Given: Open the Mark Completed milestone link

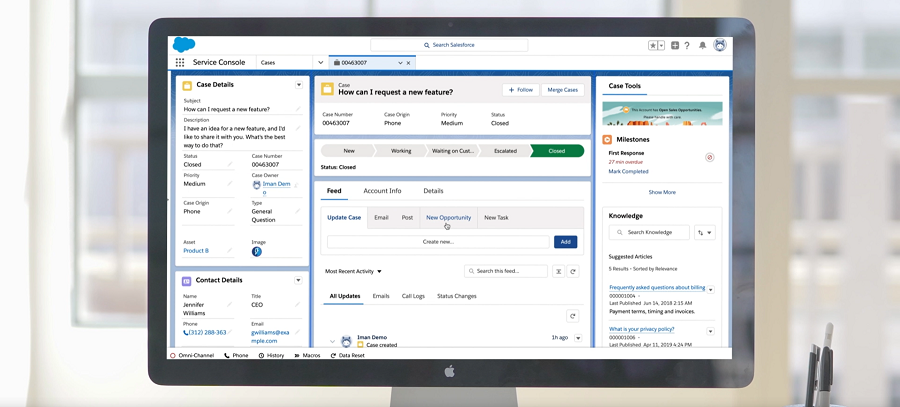Looking at the screenshot, I should click(x=628, y=171).
